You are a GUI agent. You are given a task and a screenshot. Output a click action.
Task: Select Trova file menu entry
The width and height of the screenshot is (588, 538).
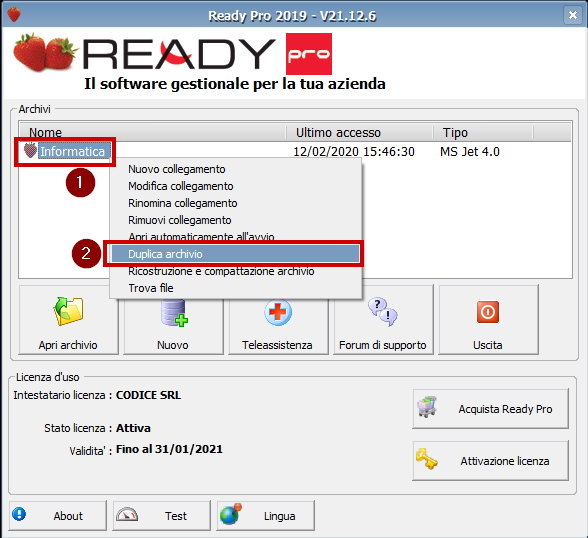[x=151, y=288]
